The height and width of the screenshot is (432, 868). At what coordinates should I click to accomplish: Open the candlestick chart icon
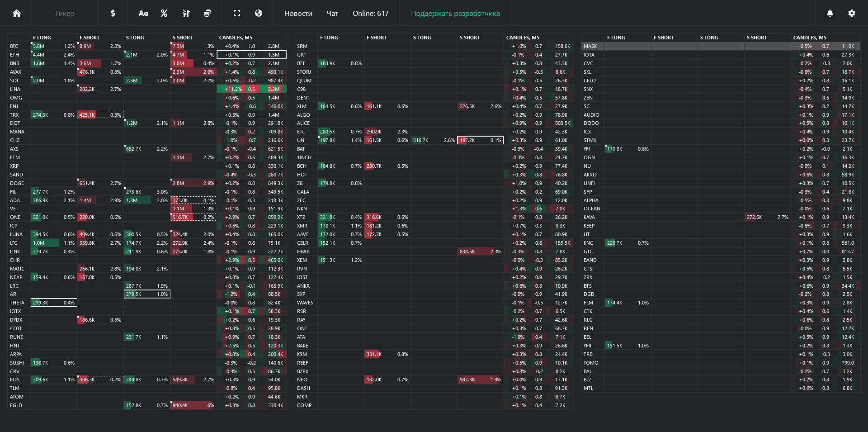point(186,13)
